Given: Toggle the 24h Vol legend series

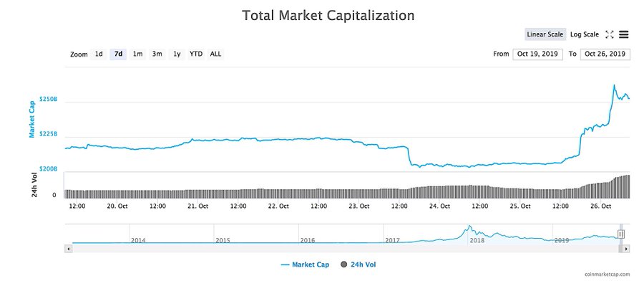Looking at the screenshot, I should [358, 264].
